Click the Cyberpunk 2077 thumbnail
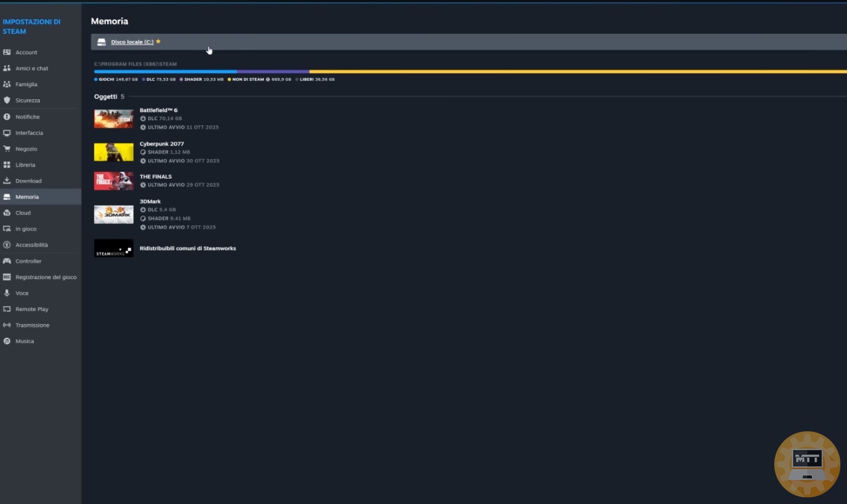This screenshot has width=847, height=504. point(114,152)
